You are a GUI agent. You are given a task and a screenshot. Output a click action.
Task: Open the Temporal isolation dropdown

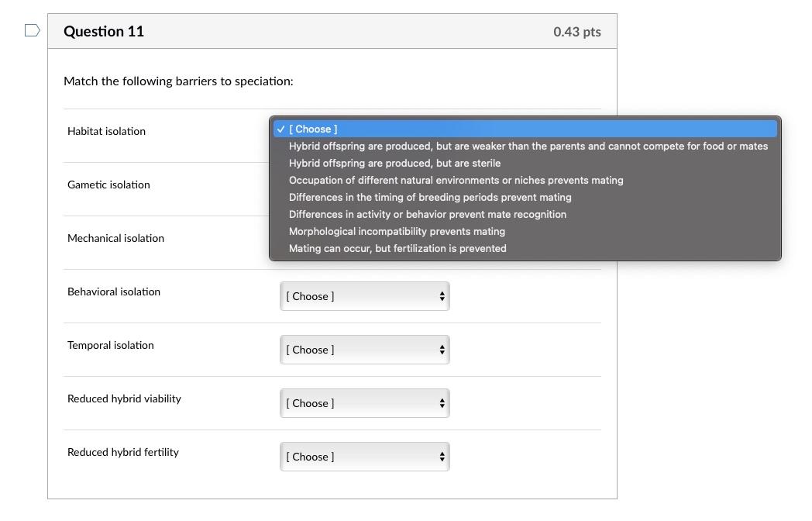click(x=365, y=350)
